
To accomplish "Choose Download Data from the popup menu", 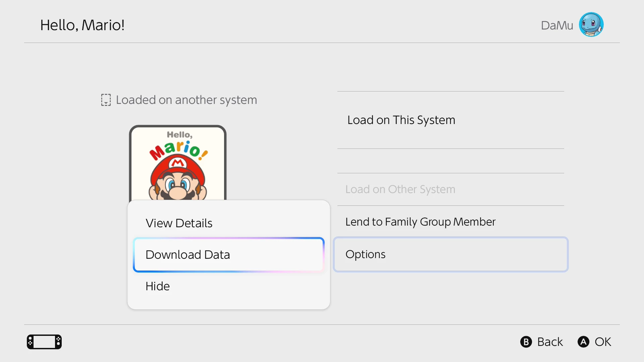I will pyautogui.click(x=229, y=255).
